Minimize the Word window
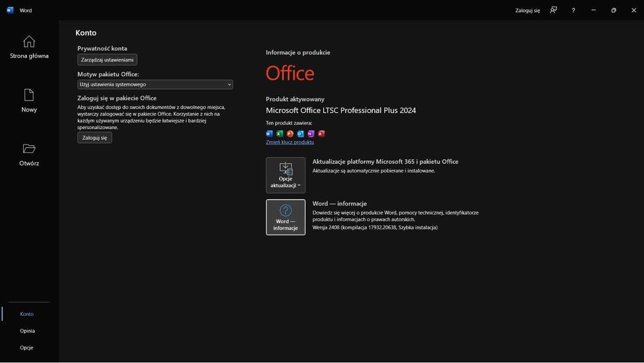The image size is (644, 363). [x=594, y=10]
